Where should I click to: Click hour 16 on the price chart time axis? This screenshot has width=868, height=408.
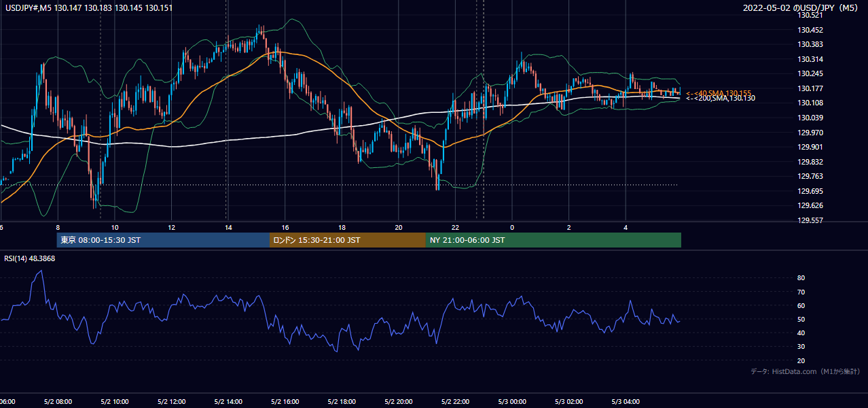[285, 227]
